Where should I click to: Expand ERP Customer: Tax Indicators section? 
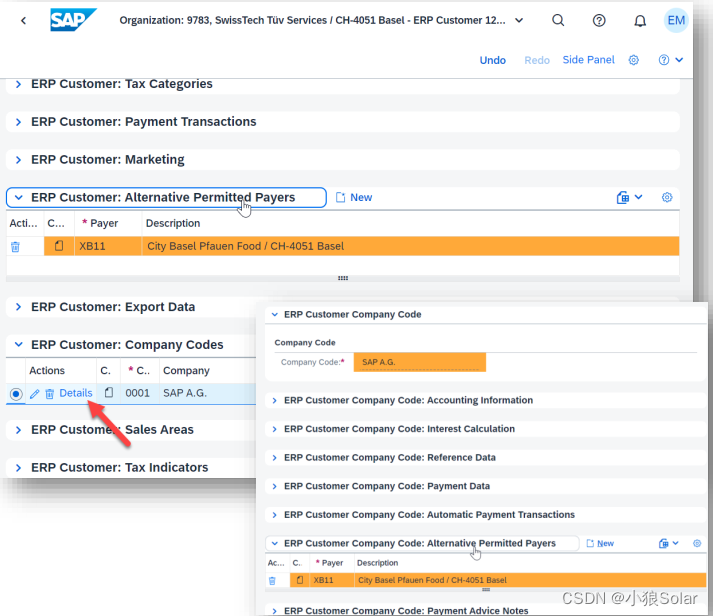point(18,468)
